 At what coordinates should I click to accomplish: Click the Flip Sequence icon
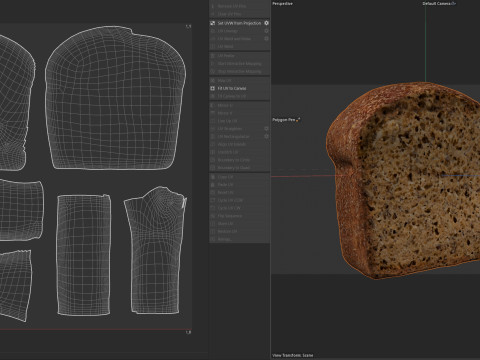pos(213,216)
